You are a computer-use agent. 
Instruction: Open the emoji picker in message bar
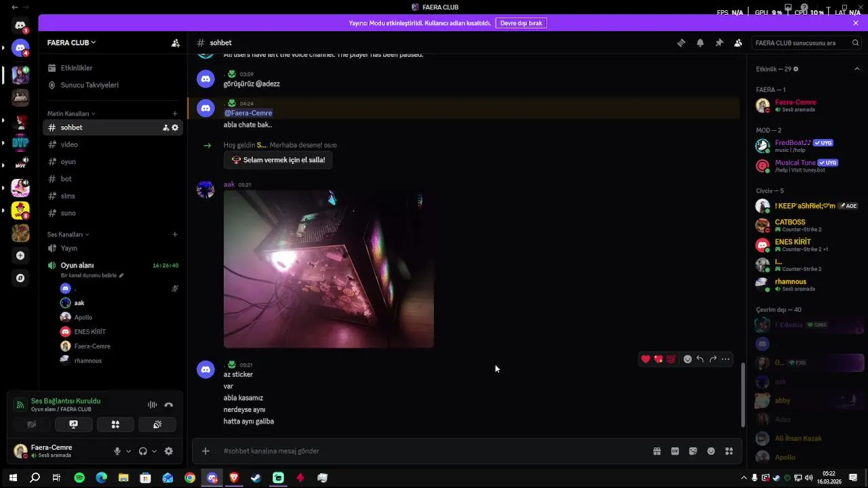(x=711, y=451)
